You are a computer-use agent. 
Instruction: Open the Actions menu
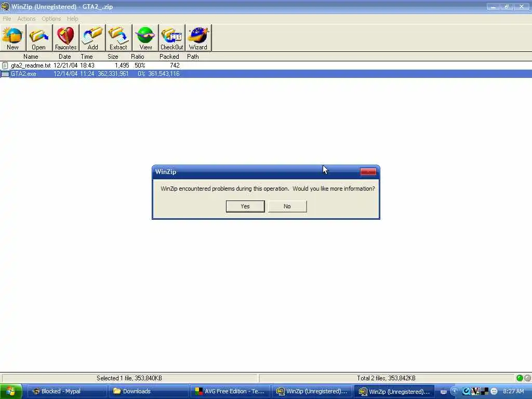pyautogui.click(x=26, y=19)
